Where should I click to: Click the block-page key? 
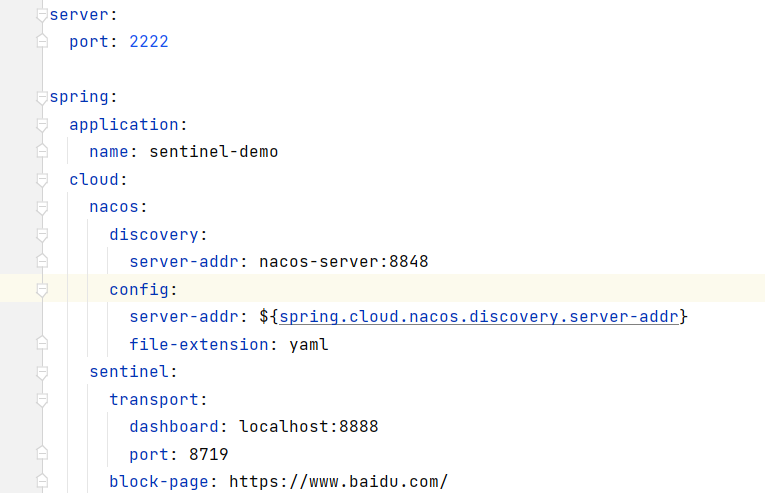click(x=159, y=482)
